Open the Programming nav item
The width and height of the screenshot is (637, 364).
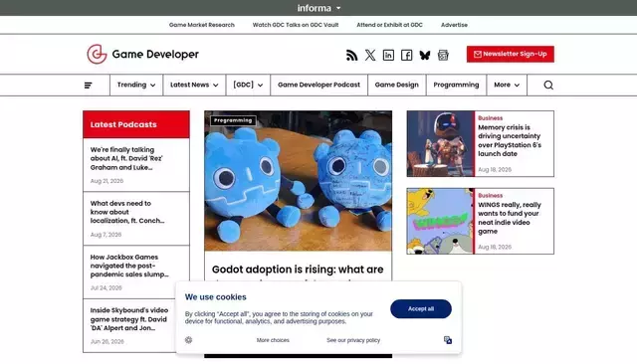456,85
